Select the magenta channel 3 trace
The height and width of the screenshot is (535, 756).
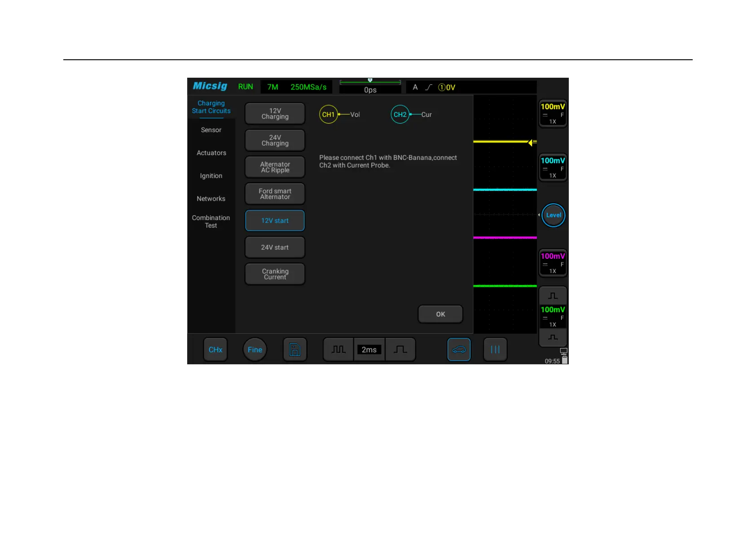(505, 238)
